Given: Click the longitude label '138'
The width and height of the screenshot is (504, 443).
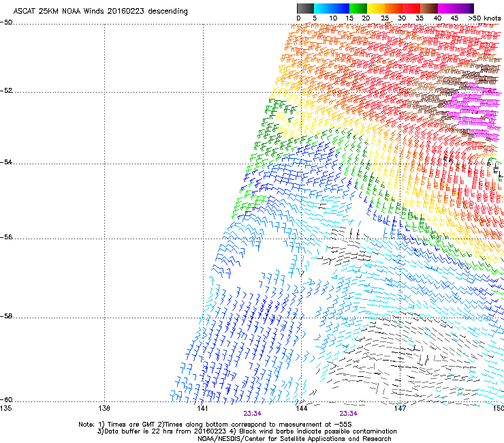Looking at the screenshot, I should (x=104, y=408).
